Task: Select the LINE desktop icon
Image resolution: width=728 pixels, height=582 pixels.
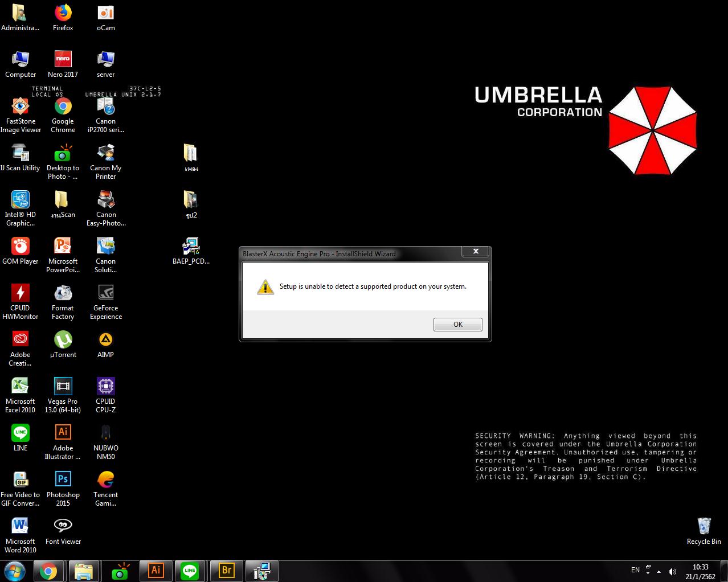Action: click(x=21, y=438)
